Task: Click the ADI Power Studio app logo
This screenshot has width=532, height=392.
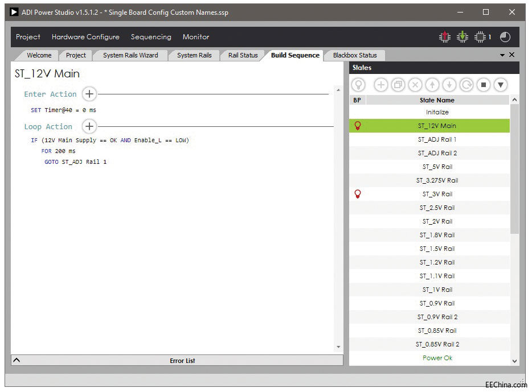Action: click(x=14, y=12)
